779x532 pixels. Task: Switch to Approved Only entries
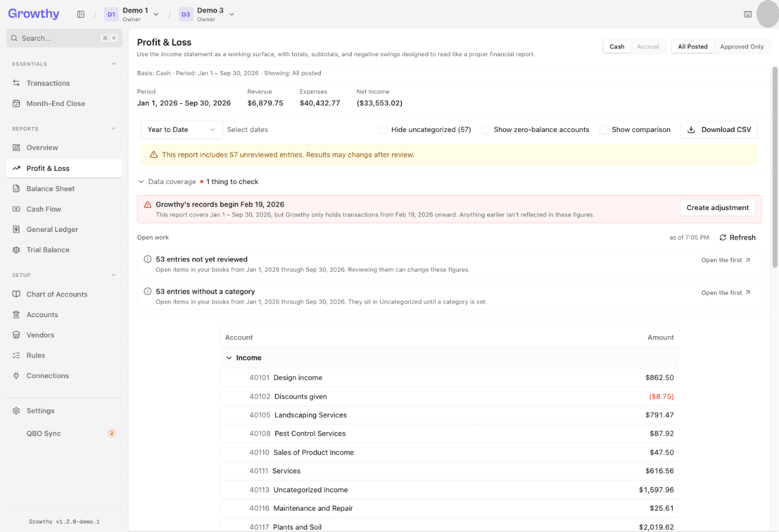(742, 46)
